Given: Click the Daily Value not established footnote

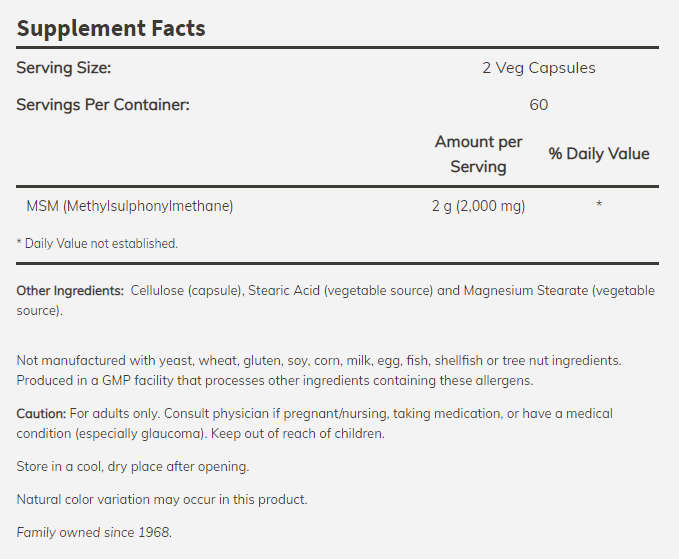Looking at the screenshot, I should tap(97, 243).
